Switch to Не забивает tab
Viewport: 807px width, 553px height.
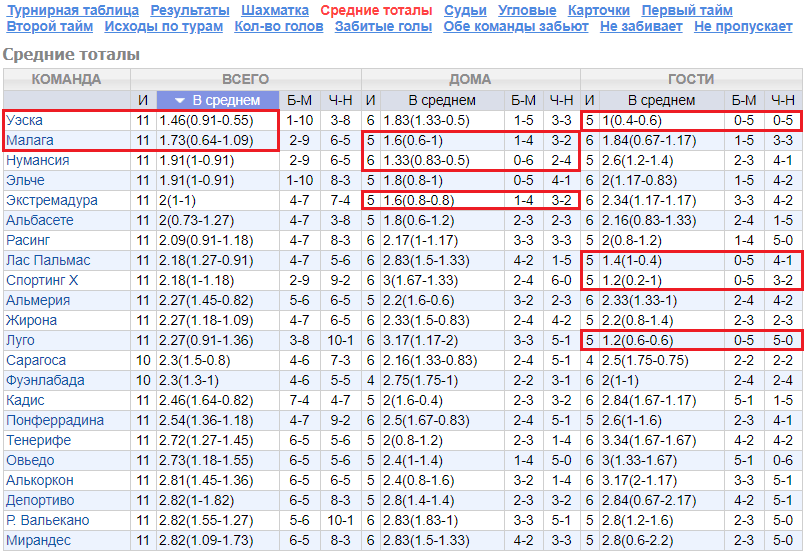[x=641, y=26]
